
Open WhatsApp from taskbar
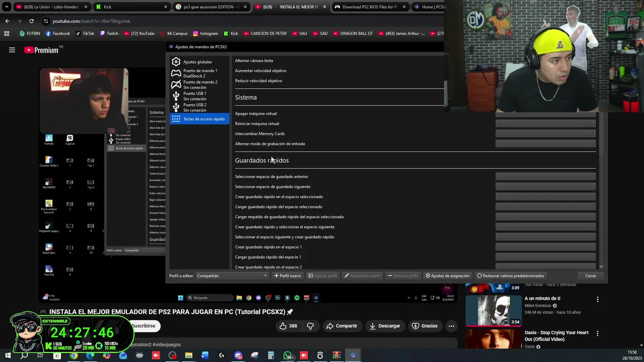287,355
